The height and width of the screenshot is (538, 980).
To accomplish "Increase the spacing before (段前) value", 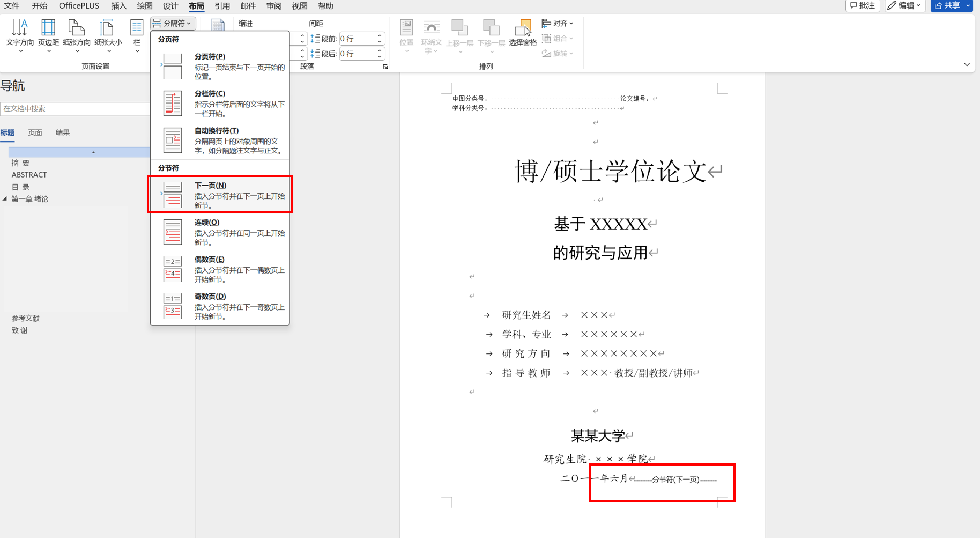I will pos(380,36).
